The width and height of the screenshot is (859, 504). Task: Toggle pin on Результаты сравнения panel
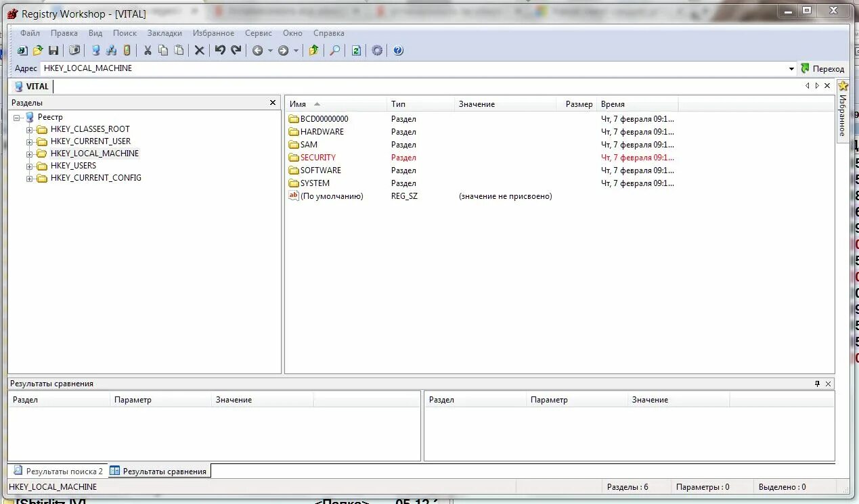pyautogui.click(x=817, y=384)
